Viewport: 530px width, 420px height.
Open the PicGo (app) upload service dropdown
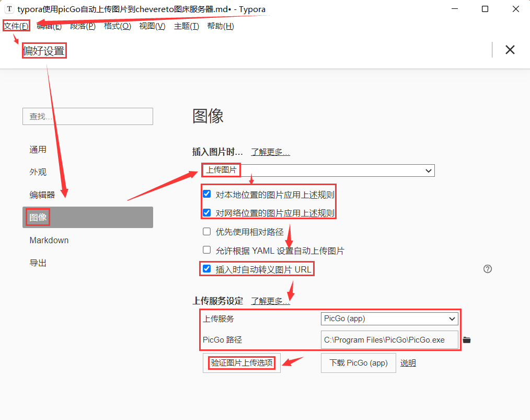pos(389,319)
